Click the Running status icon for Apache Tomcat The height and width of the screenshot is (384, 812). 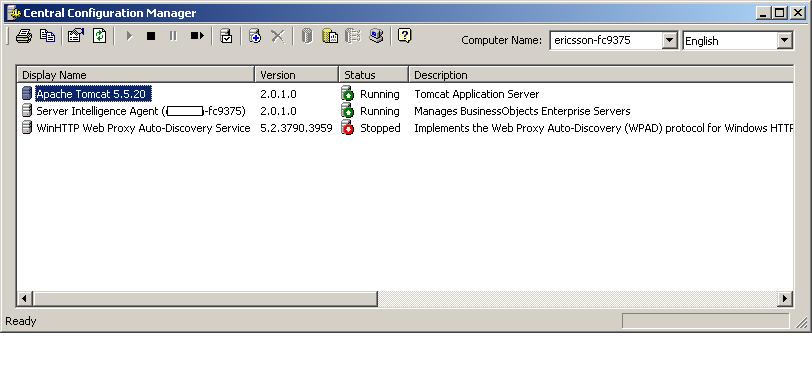coord(347,94)
